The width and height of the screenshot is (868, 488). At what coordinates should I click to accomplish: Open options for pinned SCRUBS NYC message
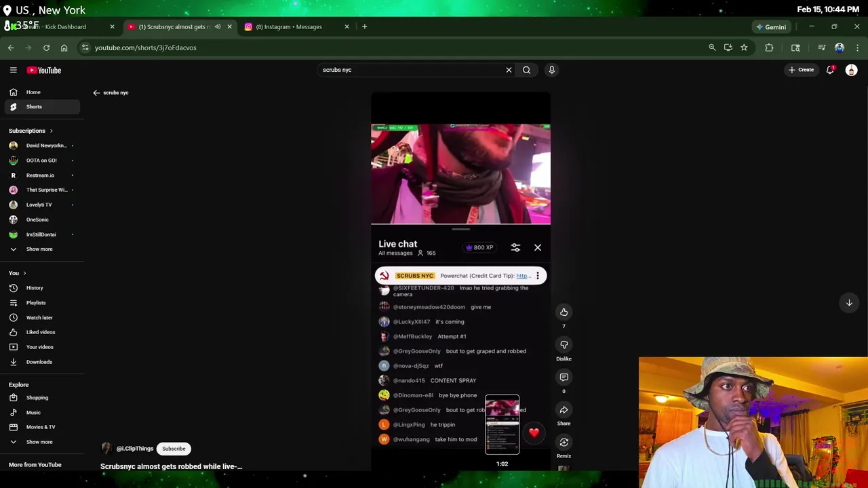click(x=538, y=276)
